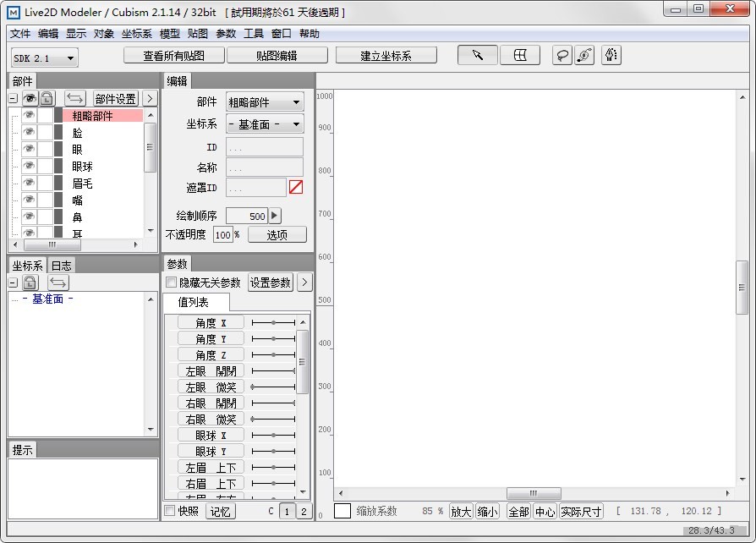
Task: Click the lock icon in the parts panel
Action: tap(47, 98)
